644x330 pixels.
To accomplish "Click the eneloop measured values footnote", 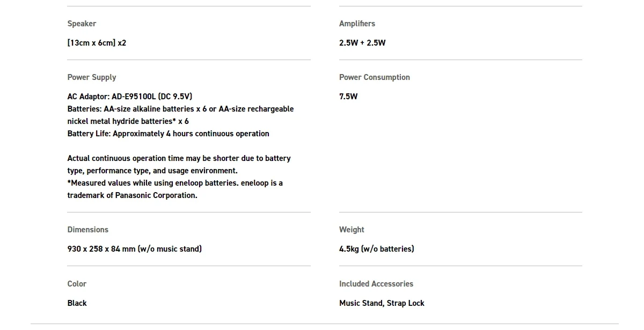I will click(175, 183).
